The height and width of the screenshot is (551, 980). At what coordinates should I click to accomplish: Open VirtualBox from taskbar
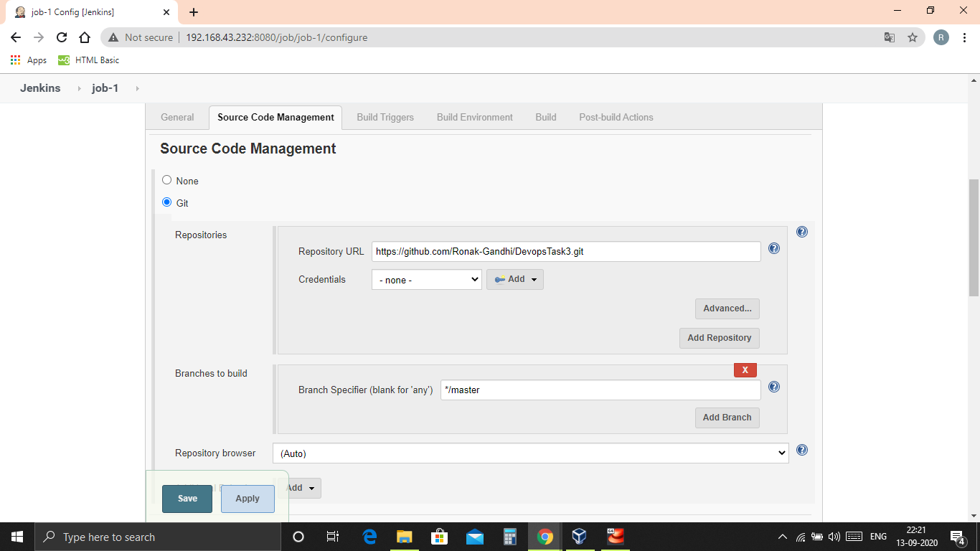point(580,537)
